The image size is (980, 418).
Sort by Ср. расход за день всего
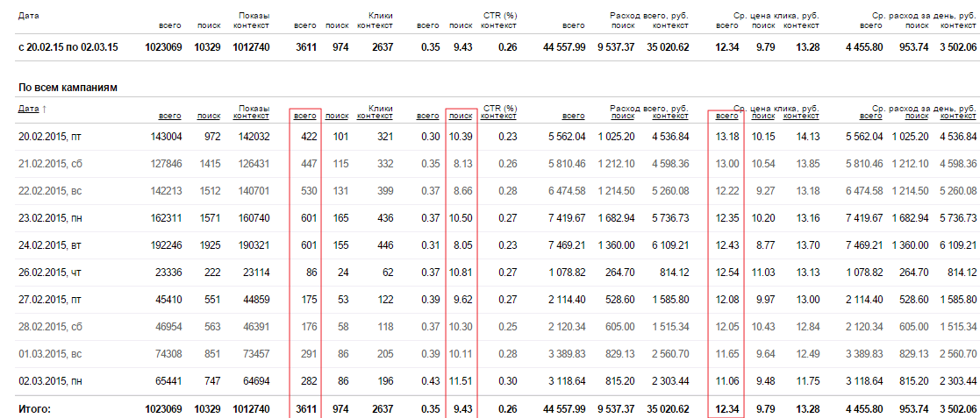point(871,116)
